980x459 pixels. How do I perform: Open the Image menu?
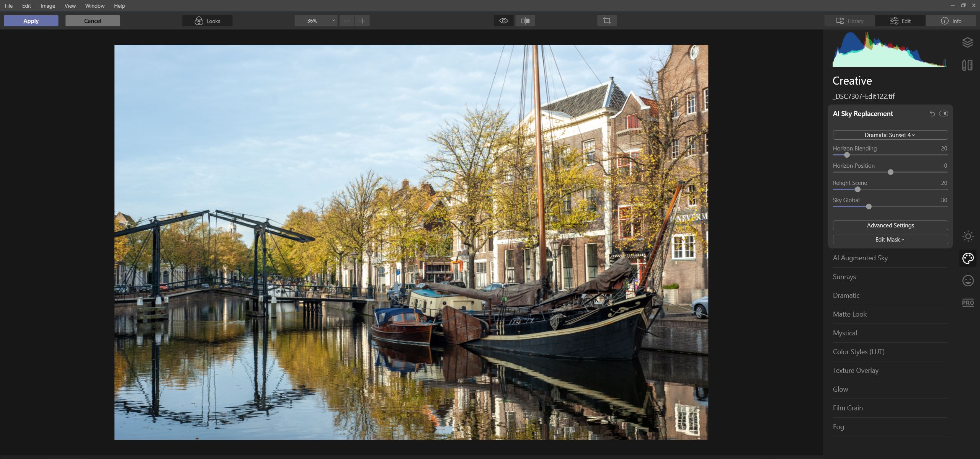[x=47, y=6]
